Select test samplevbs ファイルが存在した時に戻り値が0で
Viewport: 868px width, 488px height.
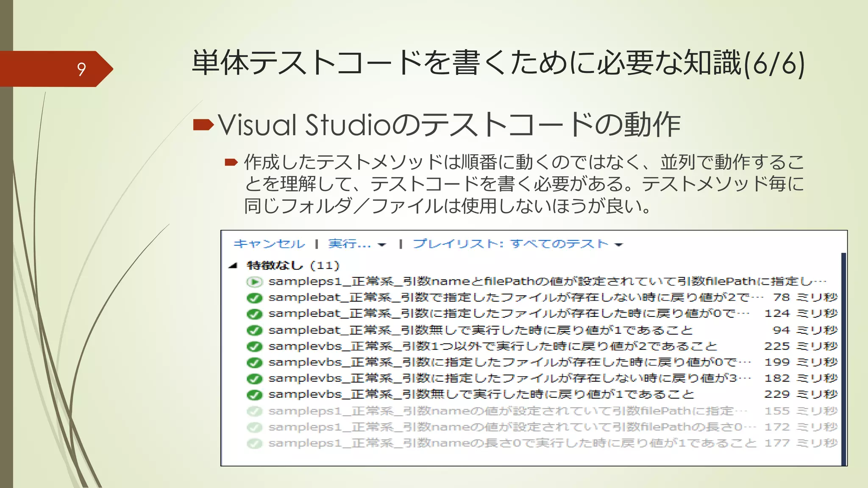(510, 362)
